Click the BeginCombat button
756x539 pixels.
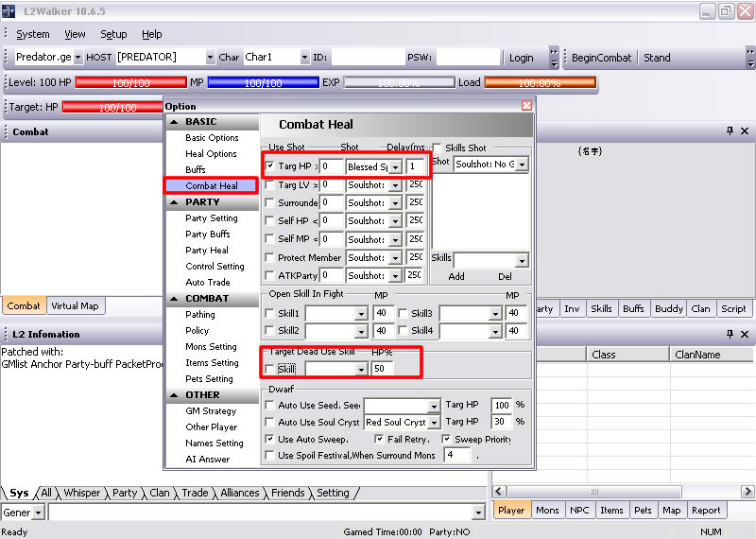coord(601,58)
